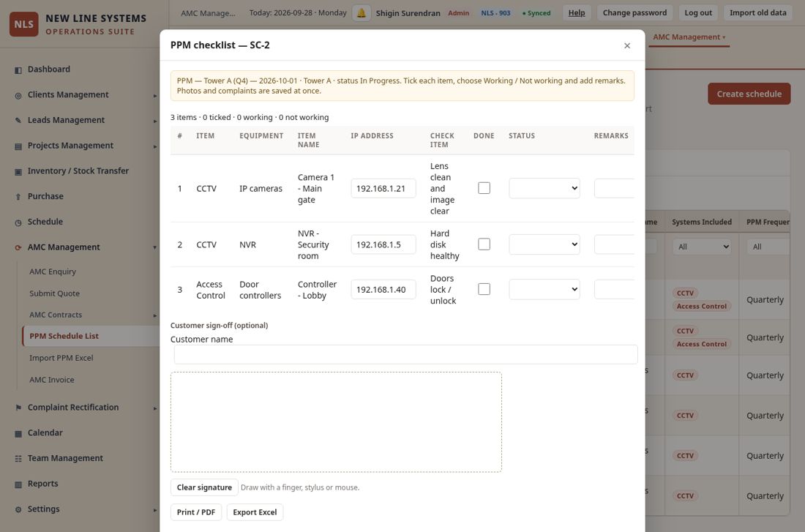The image size is (805, 532).
Task: Click the Reports sidebar icon
Action: [18, 484]
